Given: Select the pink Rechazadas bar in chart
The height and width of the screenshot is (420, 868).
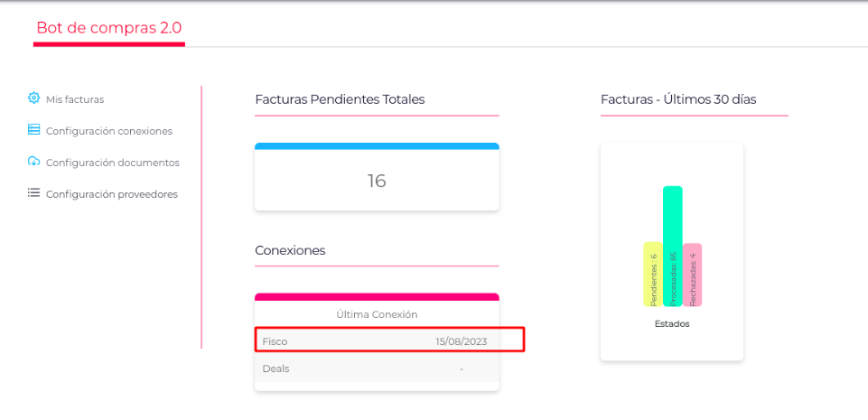Looking at the screenshot, I should point(692,275).
